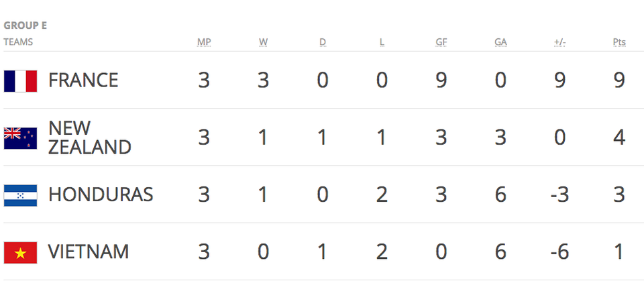The width and height of the screenshot is (644, 281).
Task: Click the GF column header
Action: tap(441, 42)
